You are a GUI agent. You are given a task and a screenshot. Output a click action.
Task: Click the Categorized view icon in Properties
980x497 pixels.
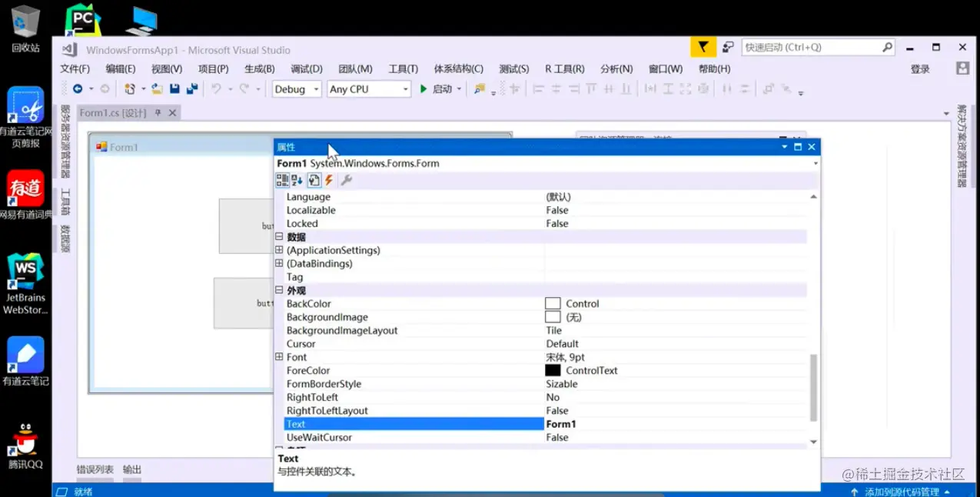[x=282, y=180]
